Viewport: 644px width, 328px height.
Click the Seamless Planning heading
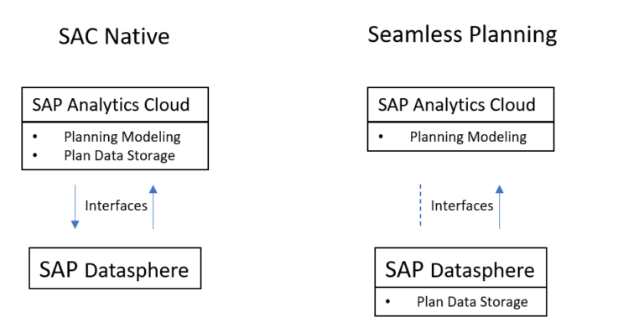pos(462,35)
